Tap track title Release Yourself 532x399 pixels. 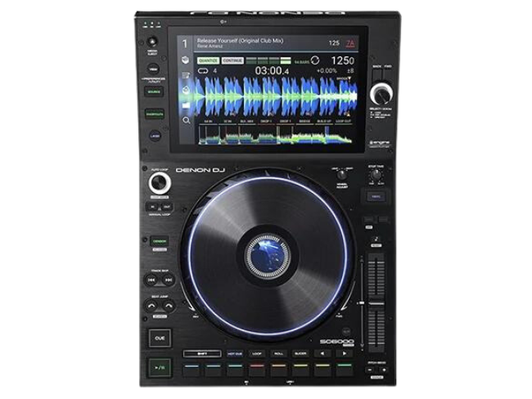(240, 40)
